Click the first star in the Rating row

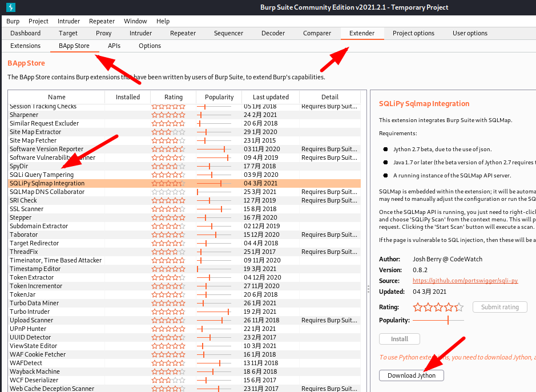click(418, 307)
